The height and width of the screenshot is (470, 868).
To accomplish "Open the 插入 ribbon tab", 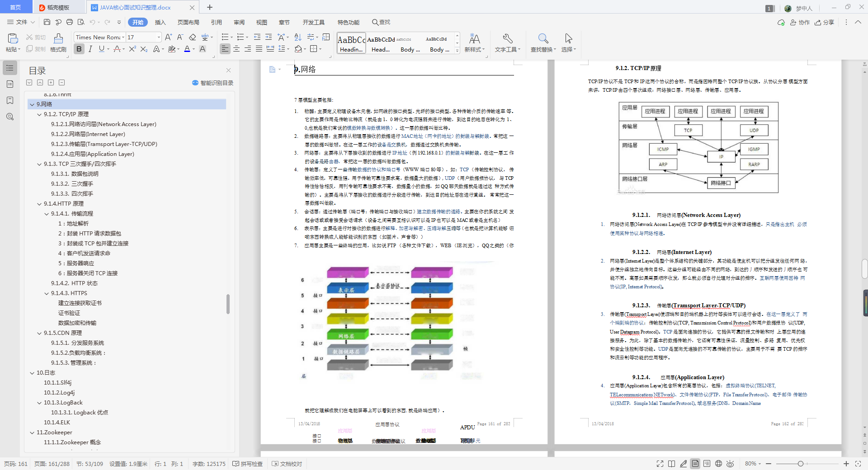I will (160, 22).
